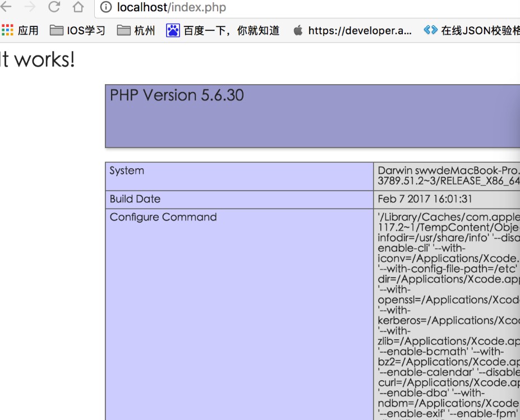View site information for localhost
The width and height of the screenshot is (520, 420).
[x=106, y=7]
